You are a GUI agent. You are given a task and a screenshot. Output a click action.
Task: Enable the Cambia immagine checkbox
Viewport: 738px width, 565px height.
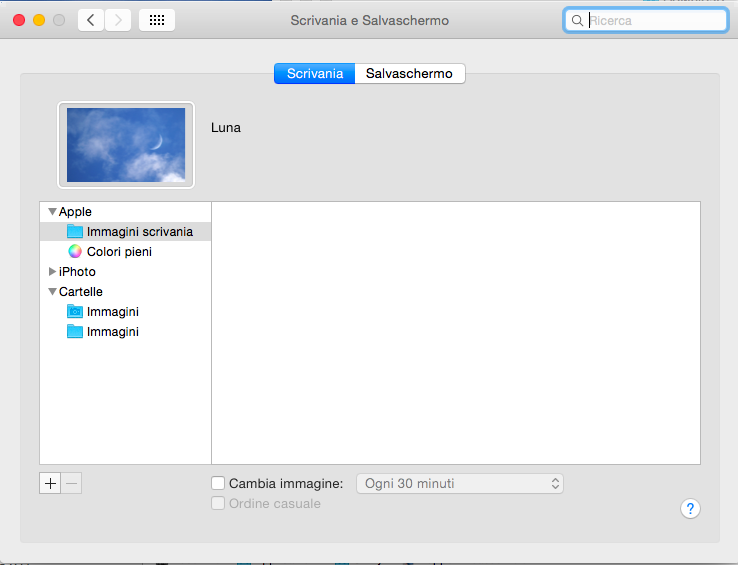tap(218, 483)
